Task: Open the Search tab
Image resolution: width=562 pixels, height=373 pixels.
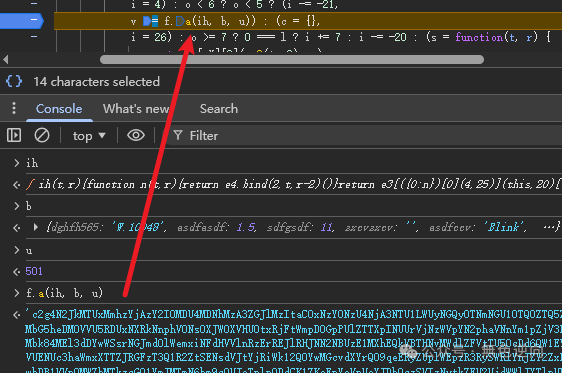Action: [x=219, y=109]
